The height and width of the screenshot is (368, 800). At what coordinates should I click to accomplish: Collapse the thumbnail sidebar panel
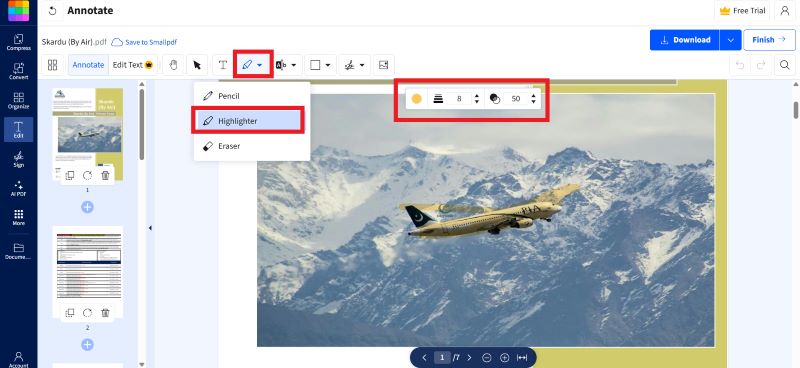click(x=150, y=228)
